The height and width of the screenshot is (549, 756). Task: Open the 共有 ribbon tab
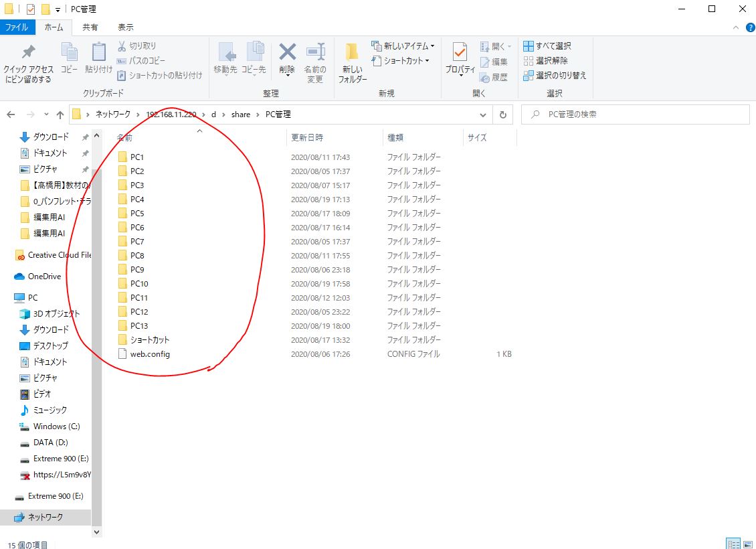[90, 27]
